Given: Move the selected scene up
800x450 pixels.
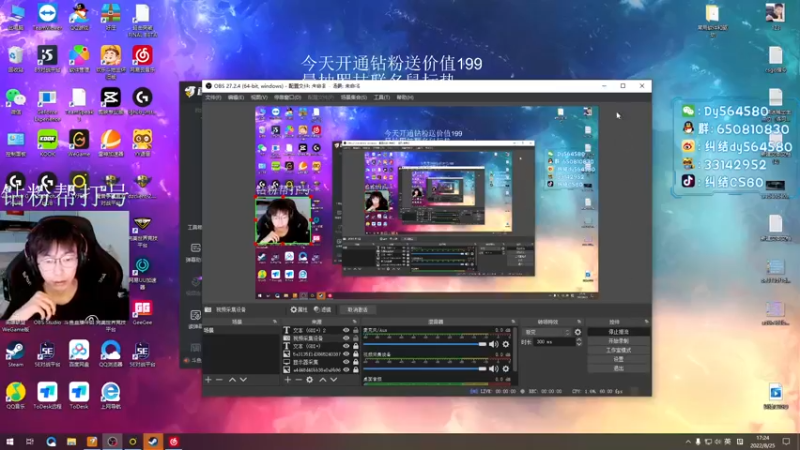Looking at the screenshot, I should point(232,380).
